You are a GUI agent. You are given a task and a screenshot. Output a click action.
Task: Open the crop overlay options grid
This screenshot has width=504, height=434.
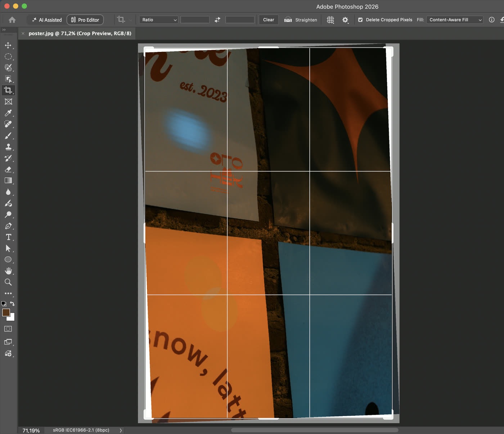click(330, 20)
